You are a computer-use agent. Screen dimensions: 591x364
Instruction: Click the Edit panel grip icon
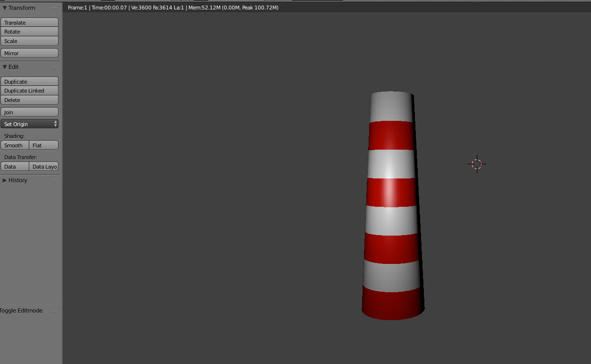pyautogui.click(x=55, y=67)
